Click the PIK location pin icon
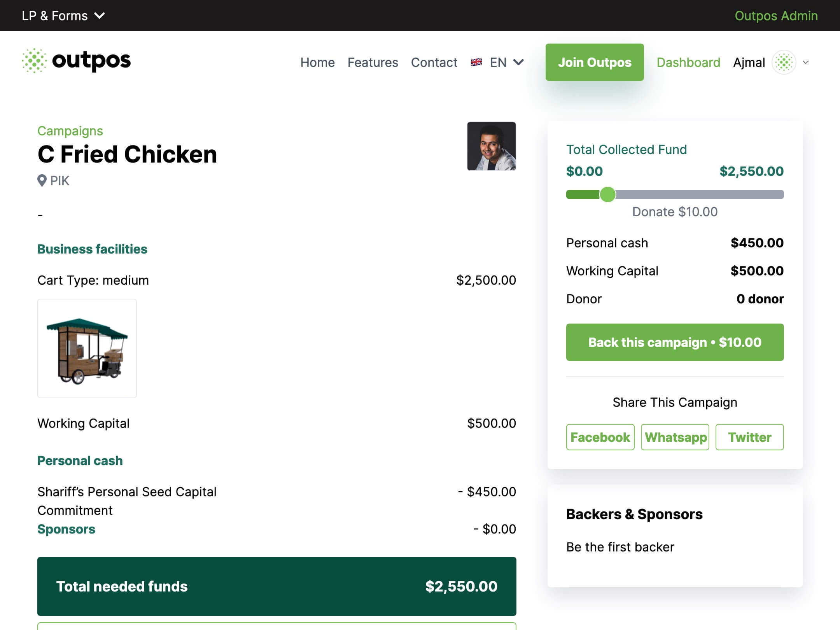The height and width of the screenshot is (630, 840). pyautogui.click(x=42, y=180)
